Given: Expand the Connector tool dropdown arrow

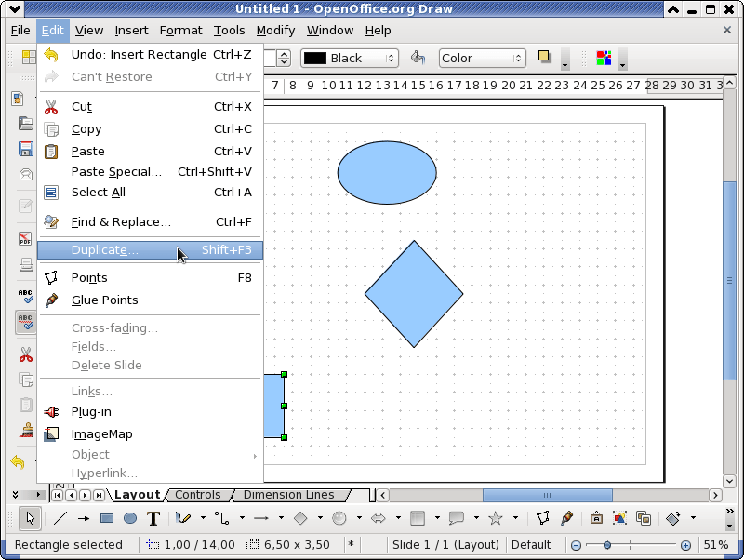Looking at the screenshot, I should (x=242, y=518).
